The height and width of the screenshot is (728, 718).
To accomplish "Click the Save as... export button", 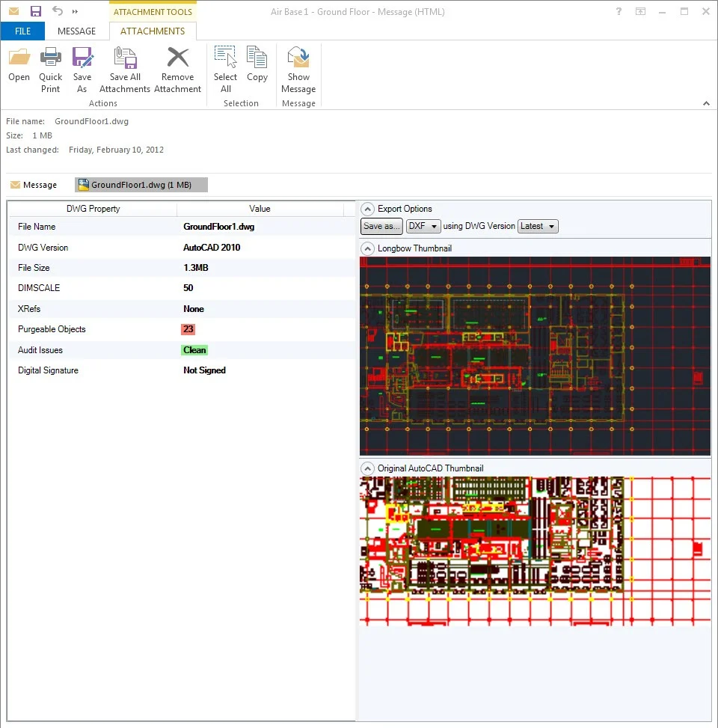I will pyautogui.click(x=381, y=226).
